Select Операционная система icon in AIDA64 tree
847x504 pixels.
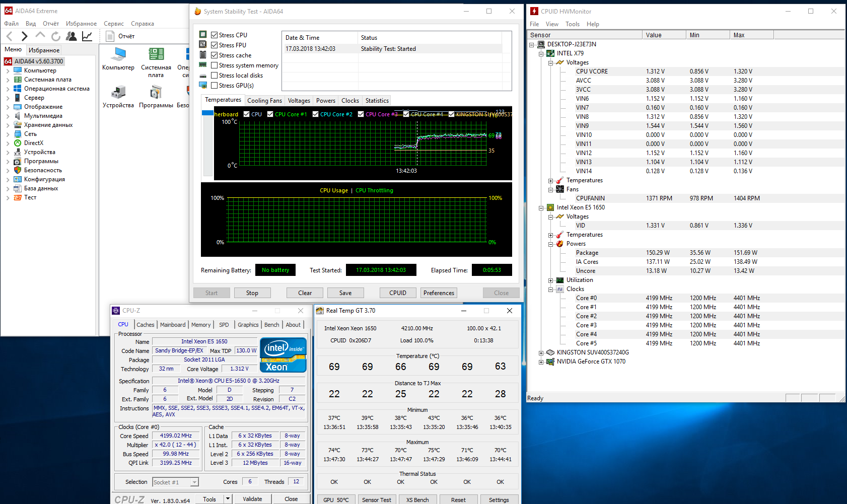click(x=18, y=89)
